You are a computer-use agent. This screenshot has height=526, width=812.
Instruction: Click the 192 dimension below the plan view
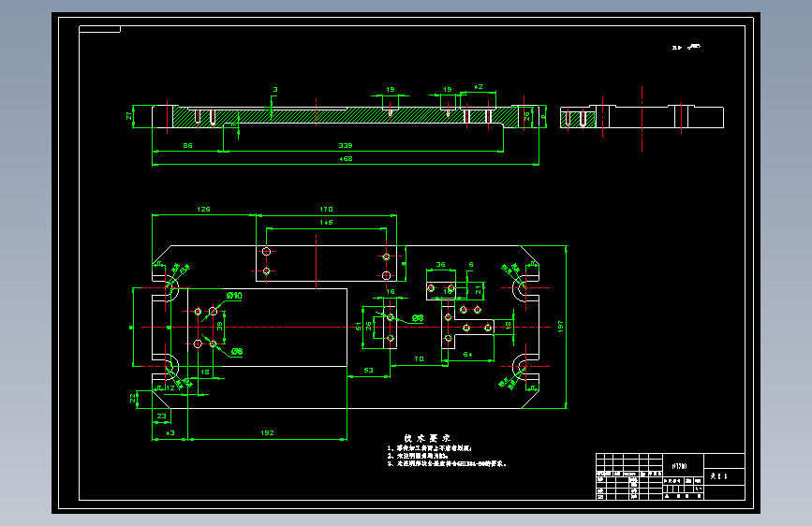267,432
